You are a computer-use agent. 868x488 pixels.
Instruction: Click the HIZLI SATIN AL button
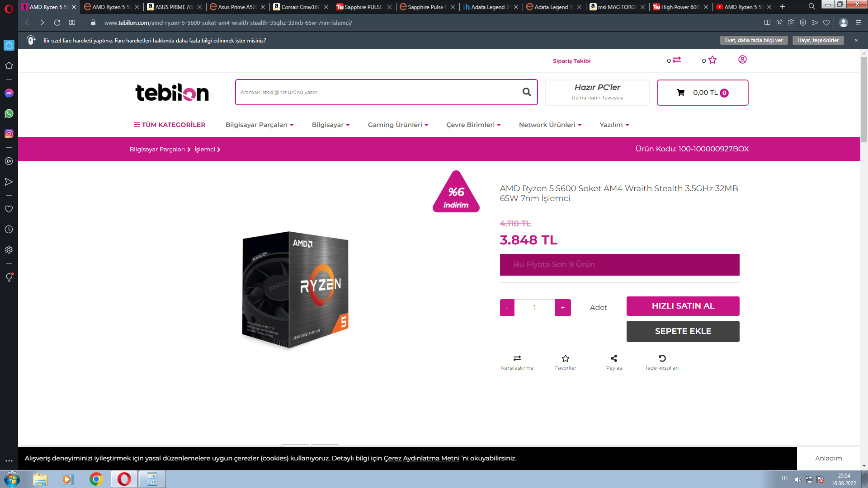click(x=683, y=306)
